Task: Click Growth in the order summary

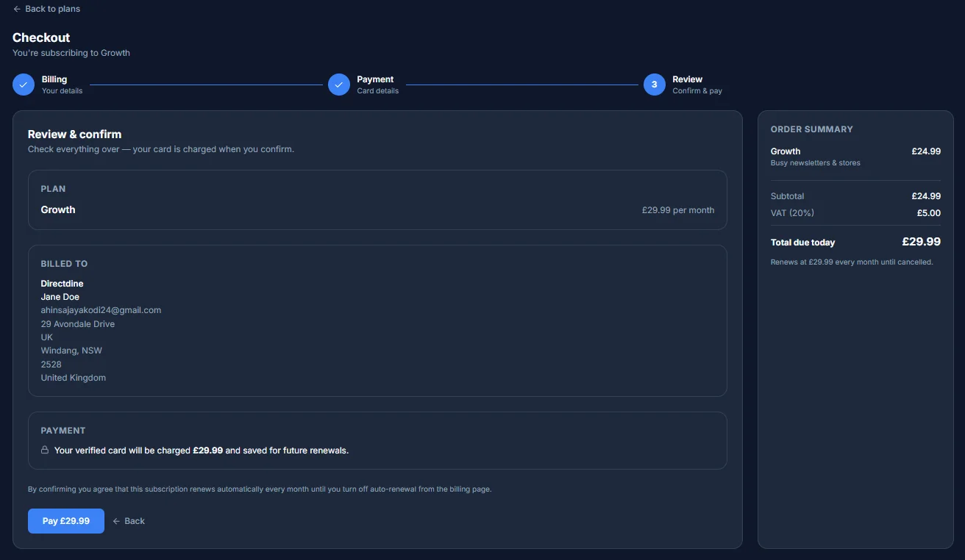Action: pos(786,151)
